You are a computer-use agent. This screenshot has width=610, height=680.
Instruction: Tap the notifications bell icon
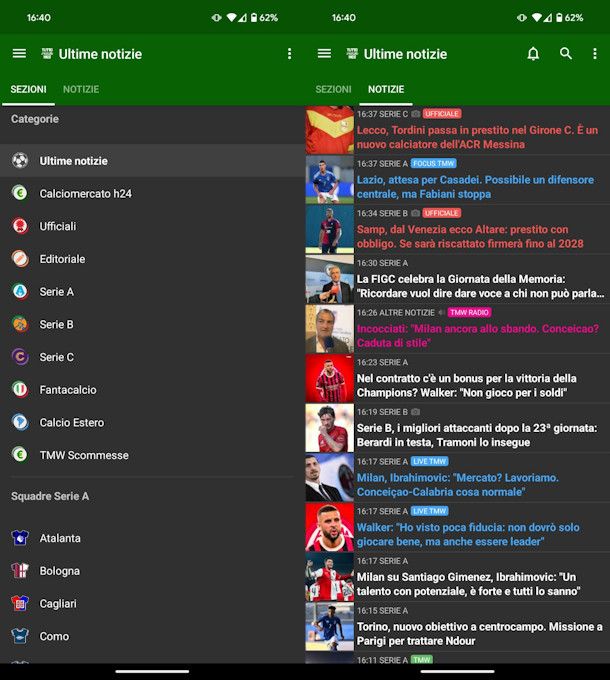[x=533, y=54]
